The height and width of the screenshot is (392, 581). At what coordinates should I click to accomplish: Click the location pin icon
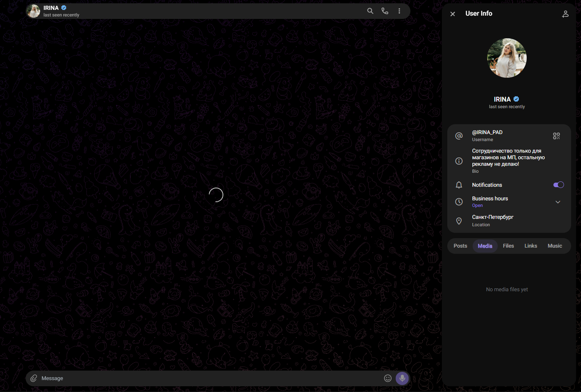click(459, 221)
